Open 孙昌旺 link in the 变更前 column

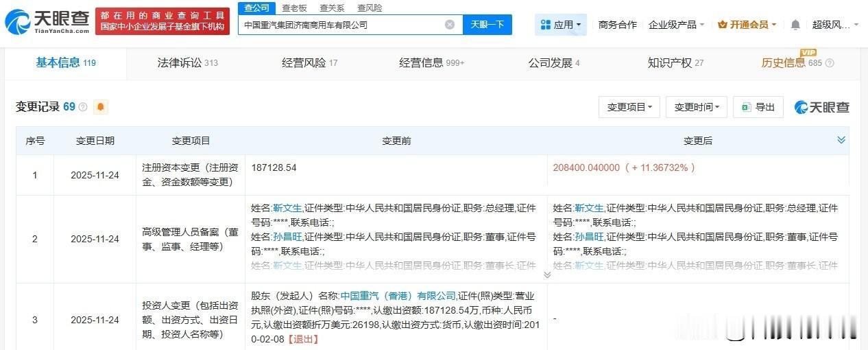[x=287, y=237]
